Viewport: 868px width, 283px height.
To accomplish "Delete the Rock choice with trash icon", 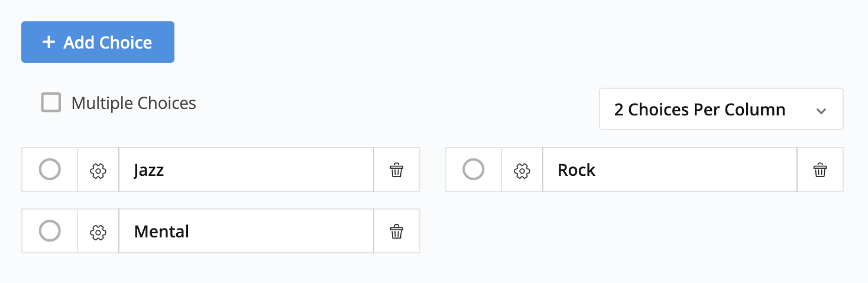I will (820, 171).
